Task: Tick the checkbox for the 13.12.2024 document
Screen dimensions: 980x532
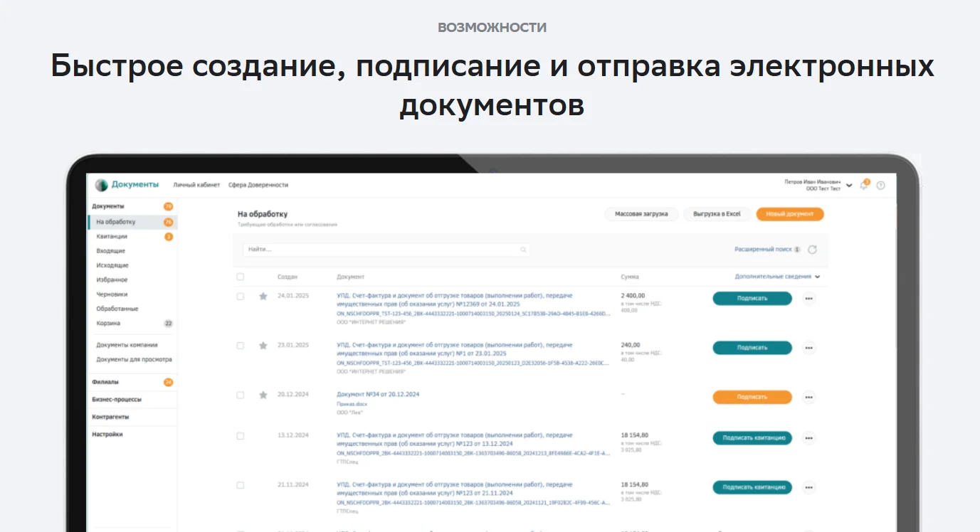Action: 240,435
